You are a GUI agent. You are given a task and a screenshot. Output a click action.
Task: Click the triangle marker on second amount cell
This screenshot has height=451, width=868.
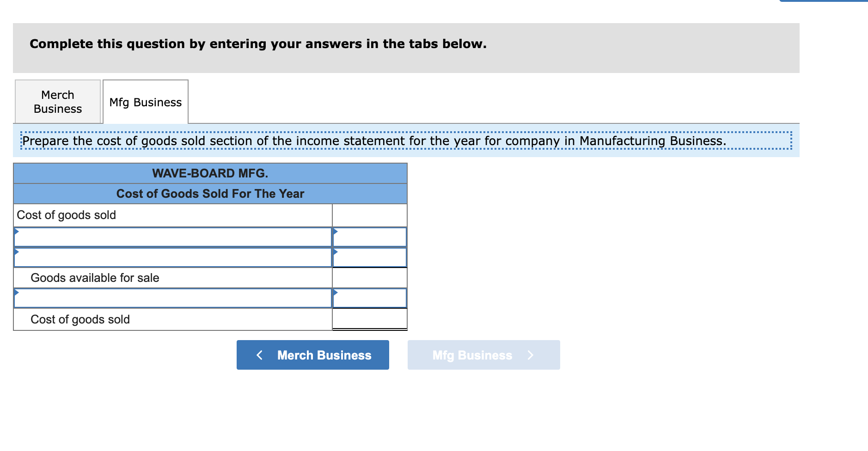335,251
